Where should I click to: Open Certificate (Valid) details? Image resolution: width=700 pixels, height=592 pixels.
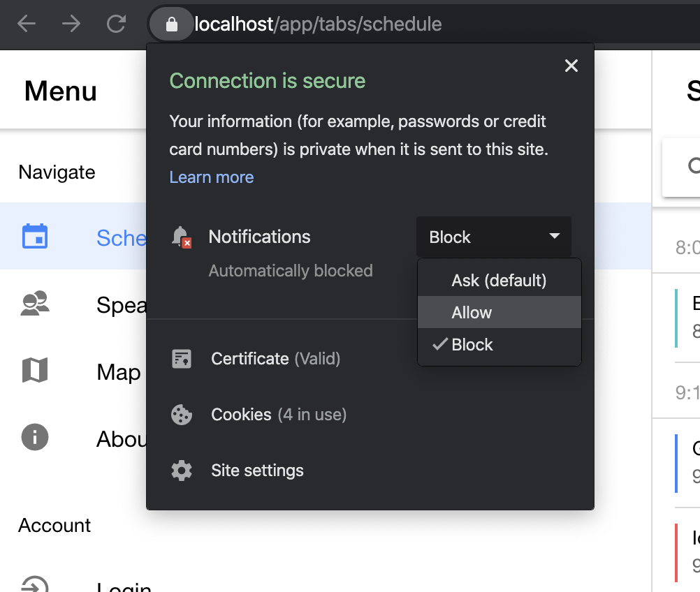[x=275, y=359]
